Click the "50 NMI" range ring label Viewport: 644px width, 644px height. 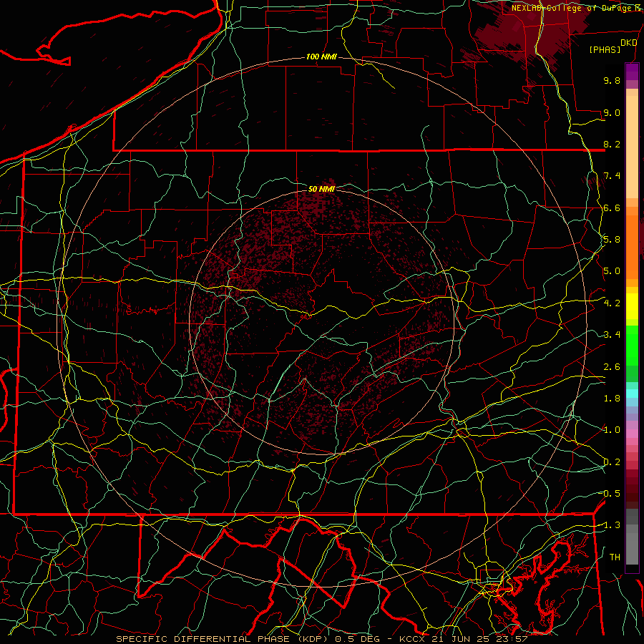click(x=321, y=189)
